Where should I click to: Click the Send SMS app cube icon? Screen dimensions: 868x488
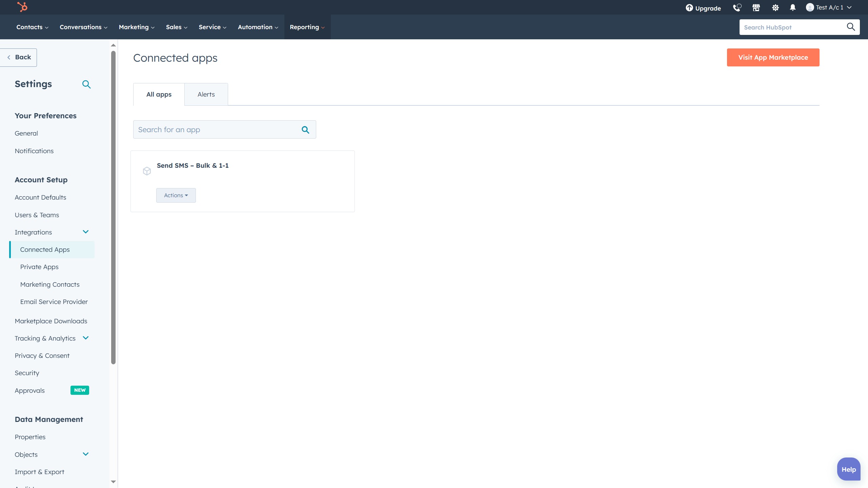coord(147,171)
